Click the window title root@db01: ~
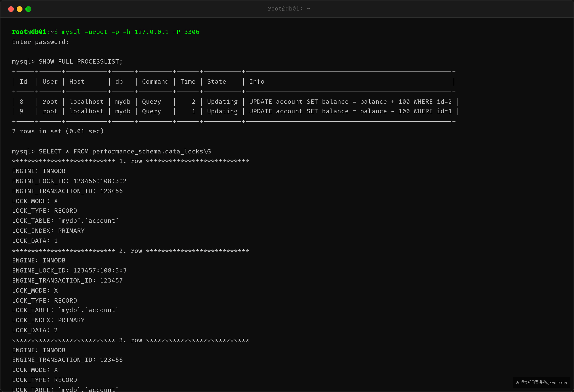 click(289, 9)
